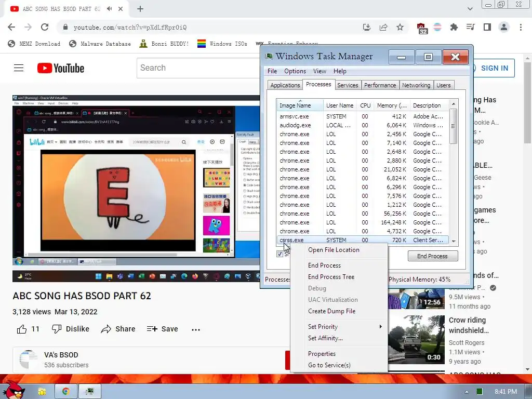Sort processes by Image Name column
The image size is (532, 399).
[x=300, y=105]
